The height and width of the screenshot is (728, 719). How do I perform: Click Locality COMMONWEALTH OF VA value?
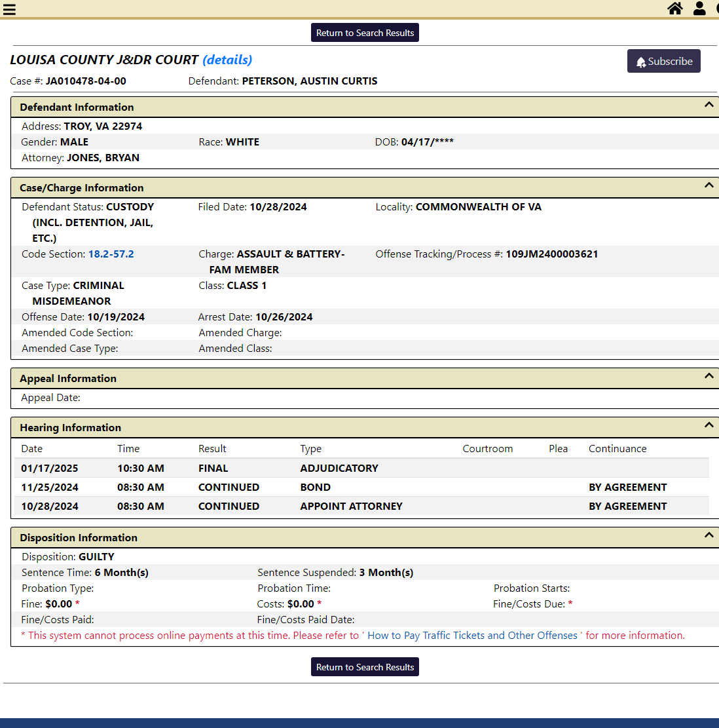(478, 207)
